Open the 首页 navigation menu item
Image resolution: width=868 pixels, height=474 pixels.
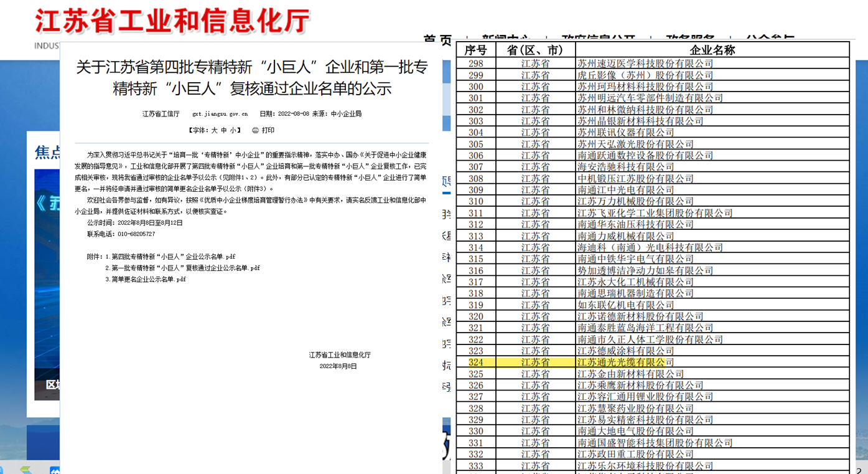tap(437, 40)
